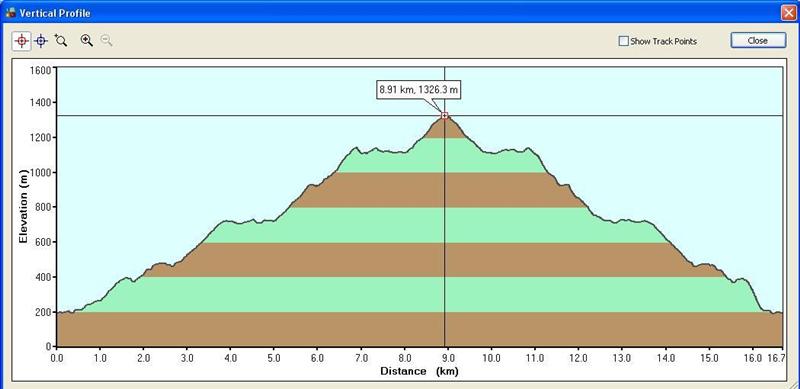Click the 7.0 distance axis label
Screen dimensions: 800x389
coord(361,358)
